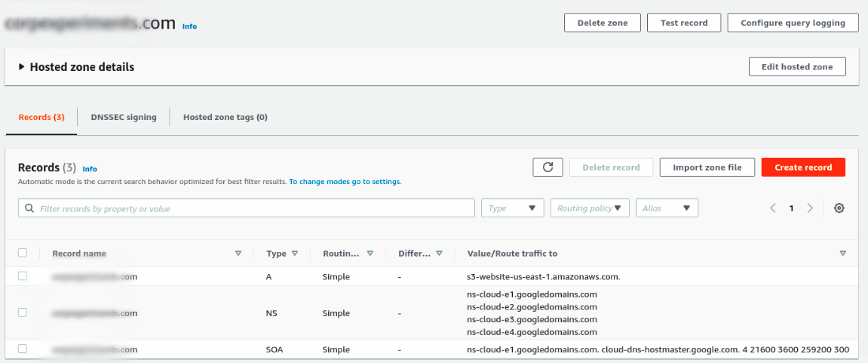Sort by Record name column arrow
This screenshot has height=363, width=868.
click(x=238, y=254)
